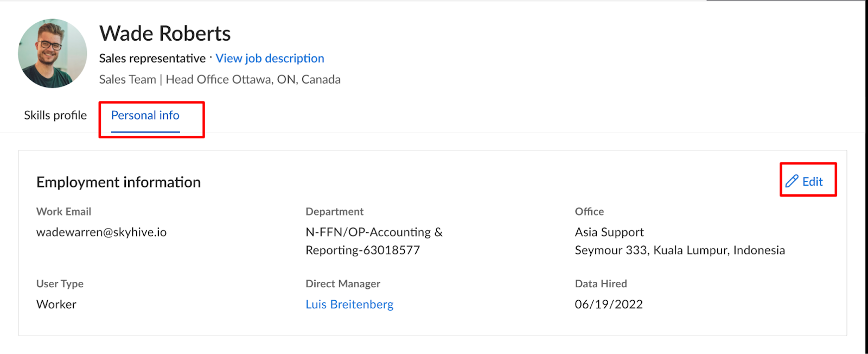Click the Work Email field label
The image size is (868, 354).
pos(63,211)
